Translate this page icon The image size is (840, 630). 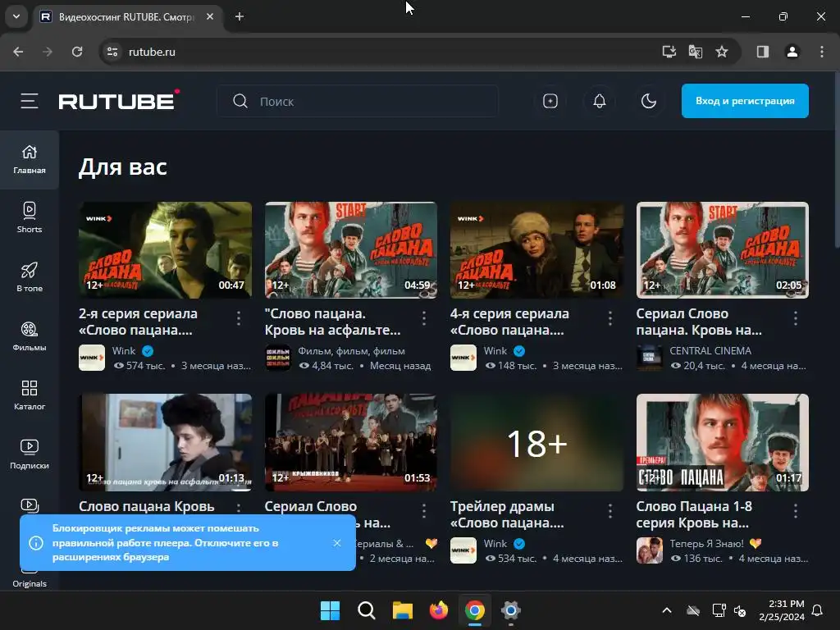click(x=696, y=52)
